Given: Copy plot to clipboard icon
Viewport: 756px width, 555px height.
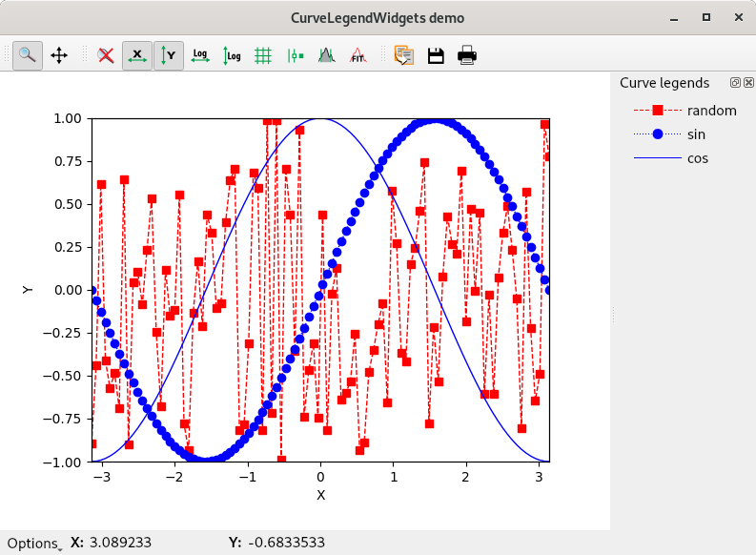Looking at the screenshot, I should 404,55.
